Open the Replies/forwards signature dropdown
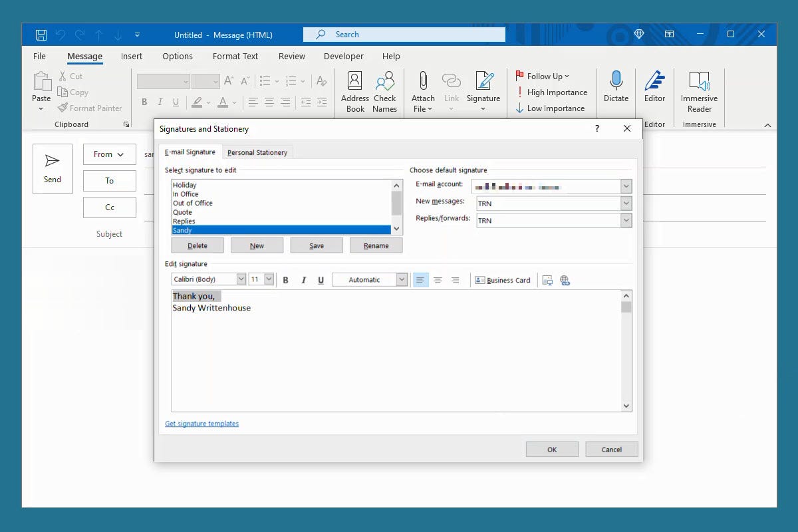 click(626, 220)
